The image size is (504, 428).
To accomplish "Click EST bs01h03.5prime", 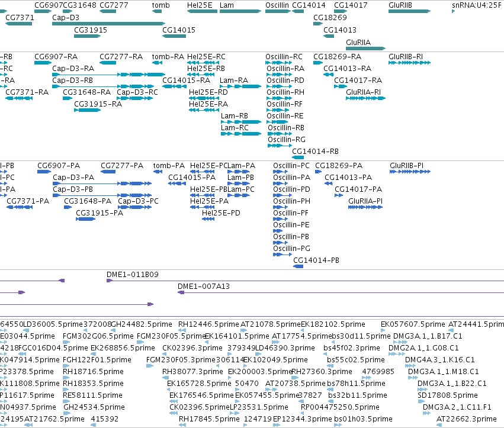I will (338, 426).
